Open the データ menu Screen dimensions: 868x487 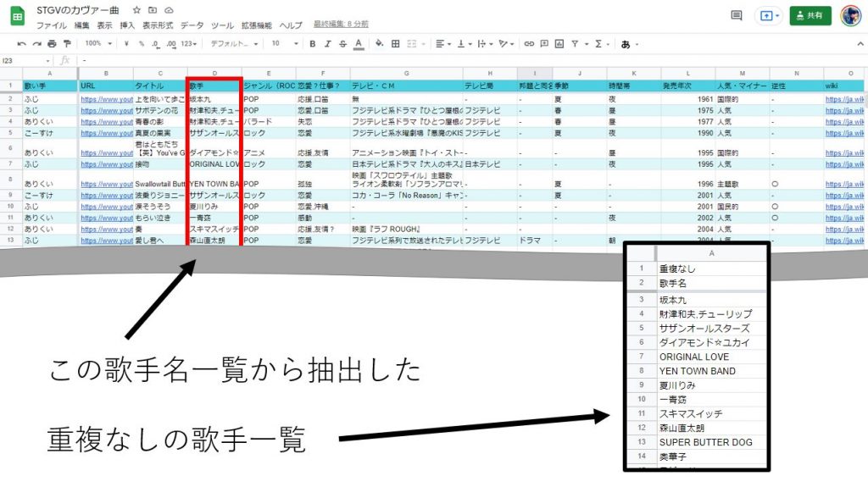[x=192, y=25]
